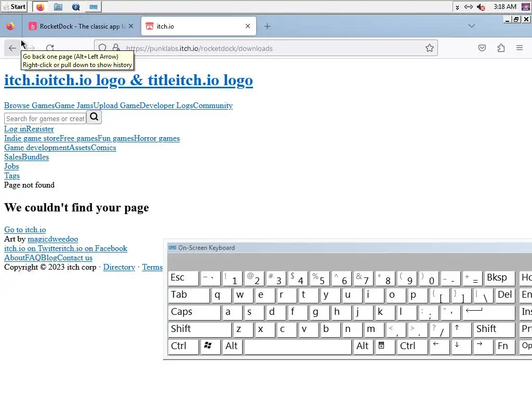
Task: Open the Tags link
Action: pos(12,176)
